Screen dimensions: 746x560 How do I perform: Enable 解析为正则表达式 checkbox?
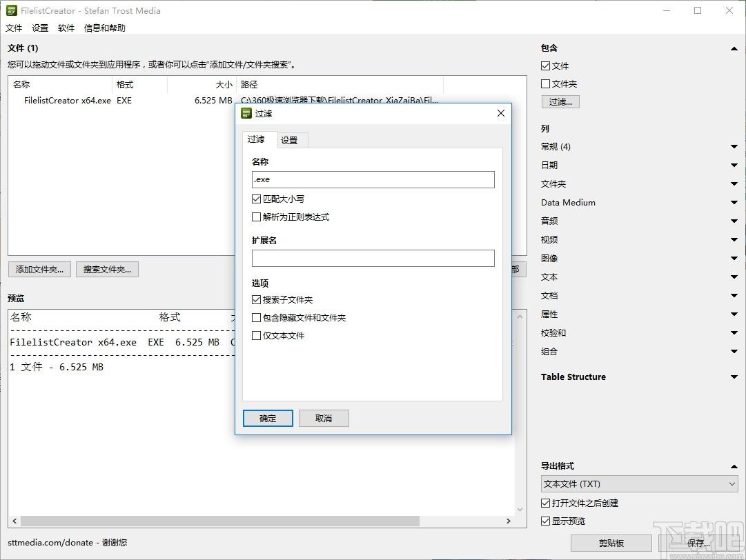[256, 217]
